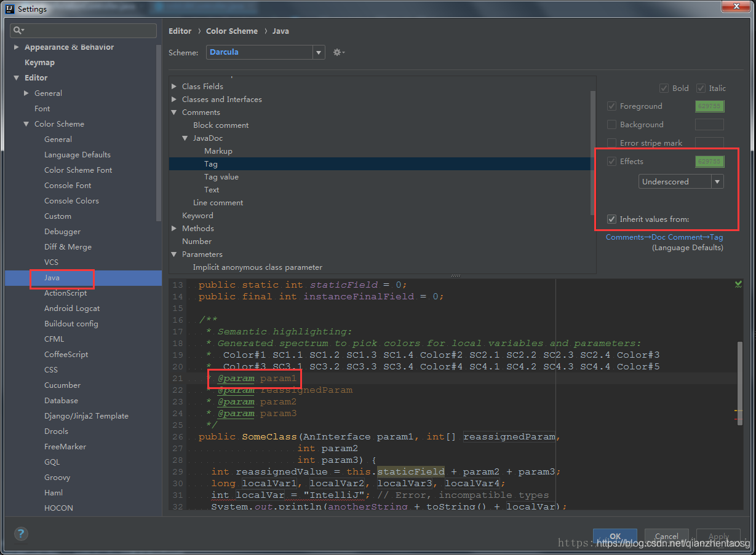Click the Error stripe mark color swatch
756x555 pixels.
(709, 143)
